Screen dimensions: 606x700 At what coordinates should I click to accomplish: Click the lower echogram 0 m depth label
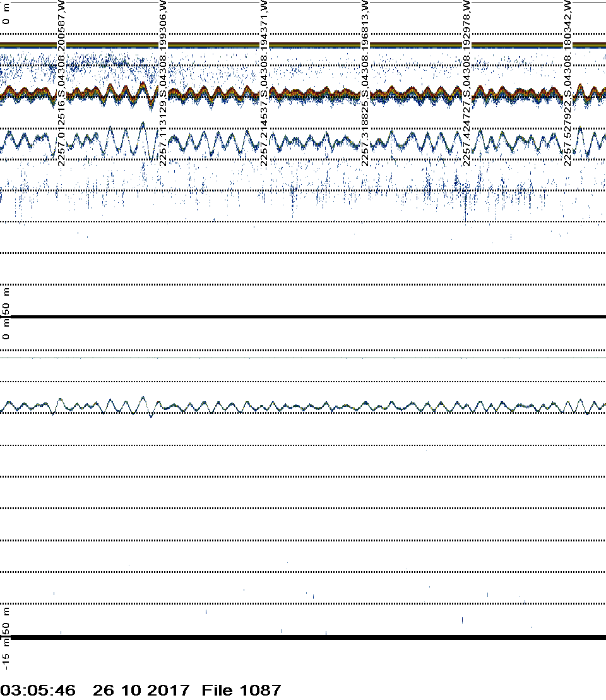[6, 329]
